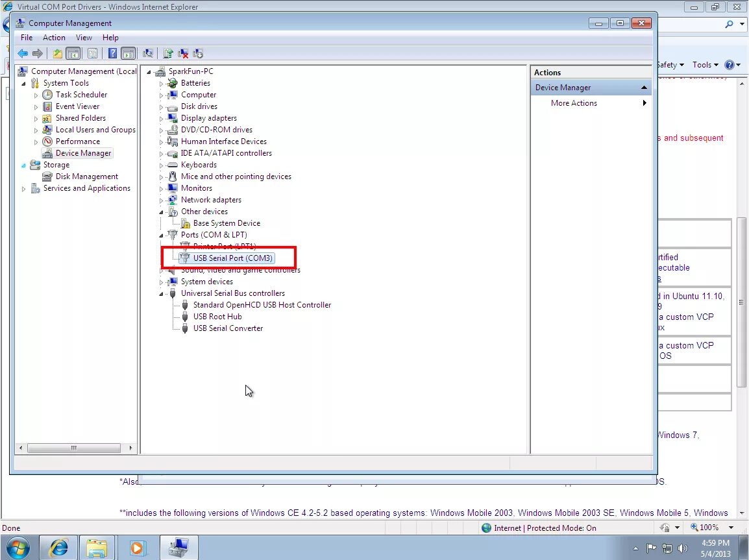Open the View menu

tap(84, 38)
